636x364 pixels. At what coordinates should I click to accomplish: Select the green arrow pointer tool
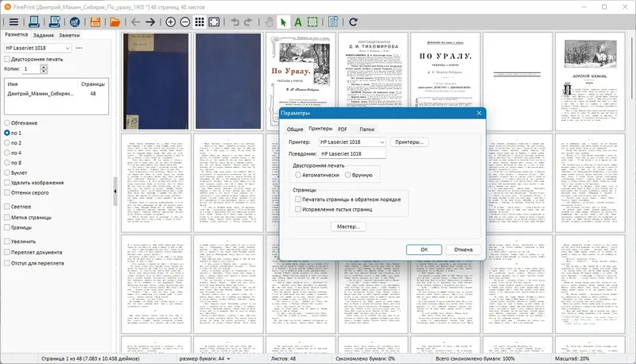283,22
